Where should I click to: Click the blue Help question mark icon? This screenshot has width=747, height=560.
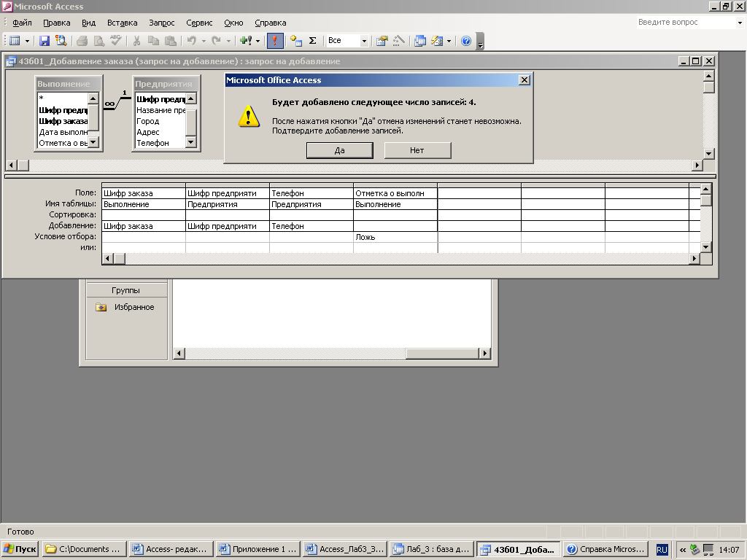(x=466, y=41)
